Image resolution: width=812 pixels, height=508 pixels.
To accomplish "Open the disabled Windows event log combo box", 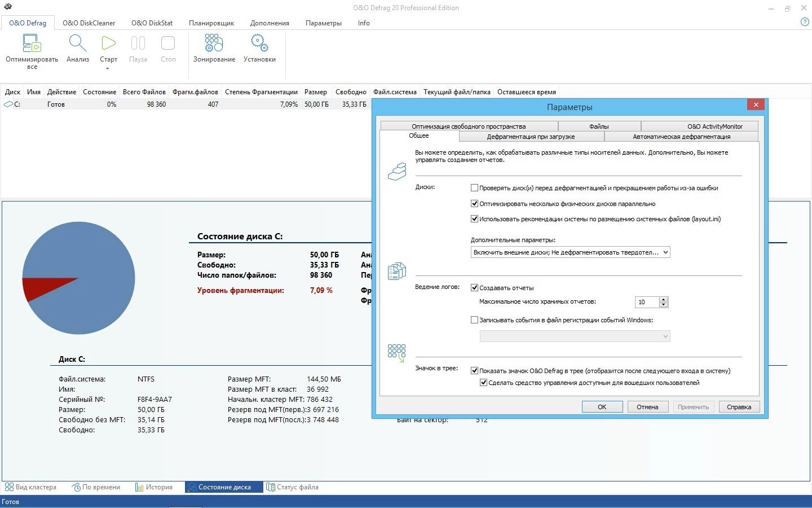I will coord(575,336).
